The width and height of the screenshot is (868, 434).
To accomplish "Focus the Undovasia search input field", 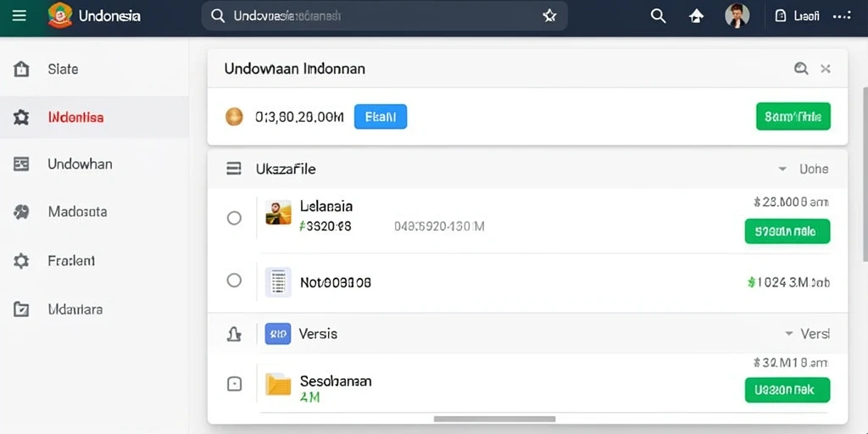I will point(384,16).
